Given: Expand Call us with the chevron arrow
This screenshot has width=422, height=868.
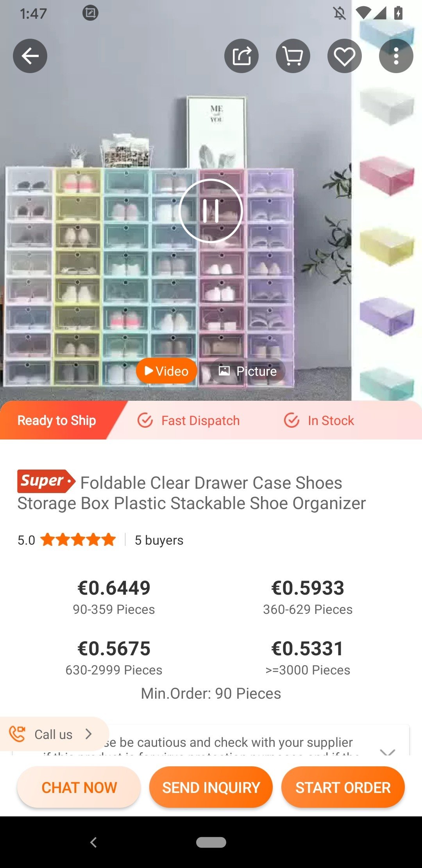Looking at the screenshot, I should point(89,734).
